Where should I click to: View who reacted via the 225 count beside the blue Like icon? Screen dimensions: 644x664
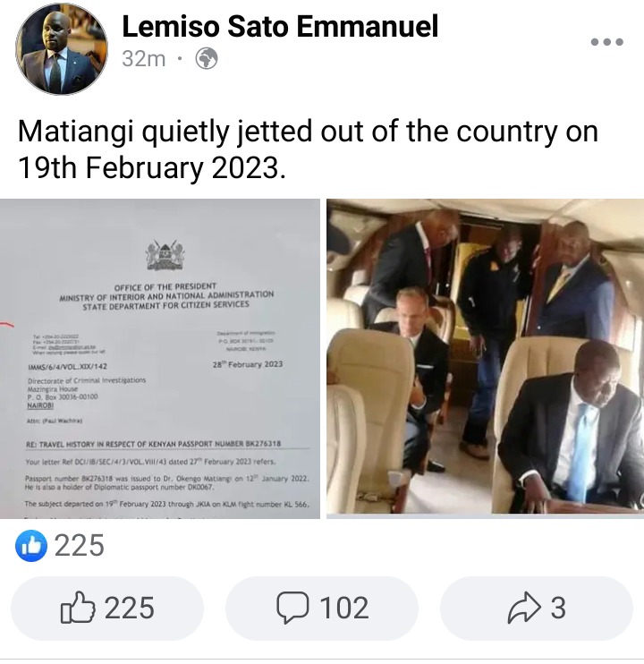pyautogui.click(x=79, y=546)
